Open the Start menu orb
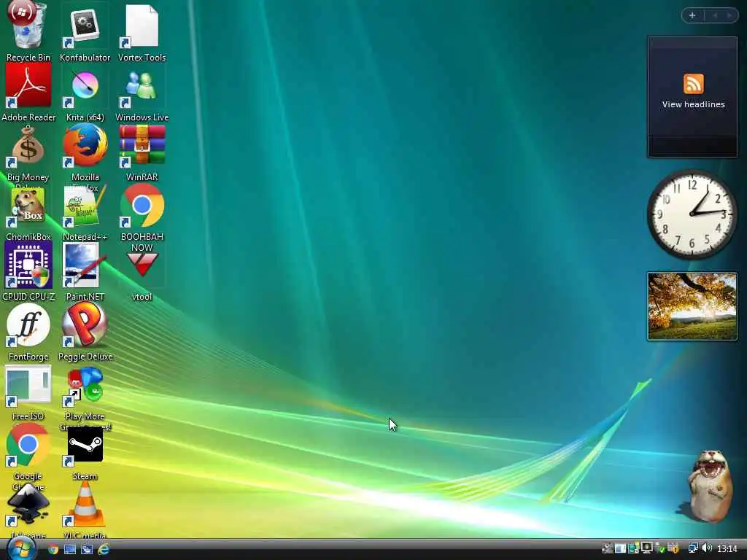This screenshot has height=560, width=747. click(x=21, y=548)
